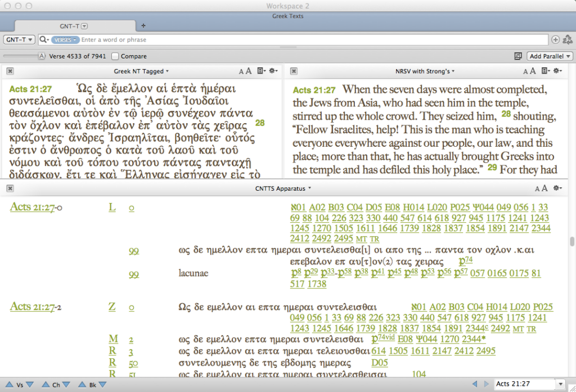Open gear settings in NRSV pane
This screenshot has width=576, height=392.
[x=557, y=71]
